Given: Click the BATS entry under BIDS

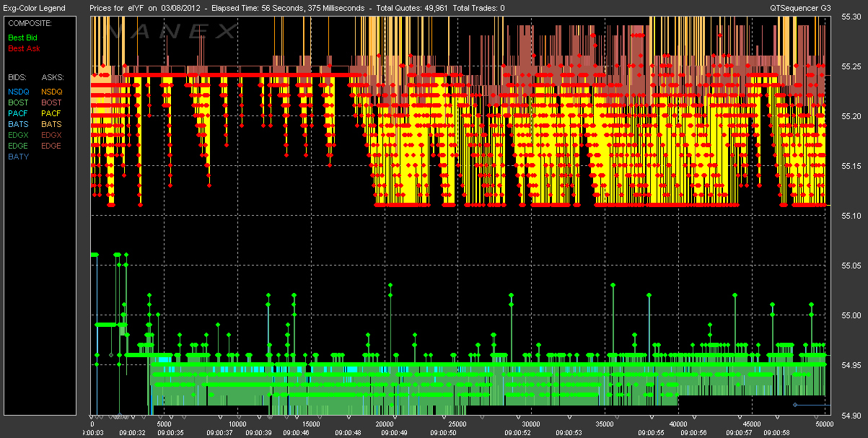Looking at the screenshot, I should [19, 124].
